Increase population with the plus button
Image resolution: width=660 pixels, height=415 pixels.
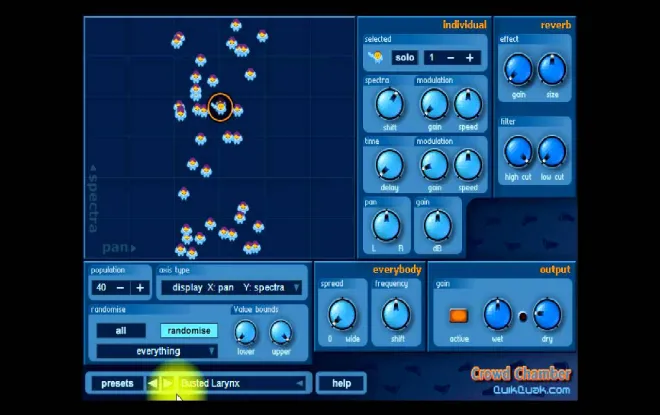click(x=140, y=288)
